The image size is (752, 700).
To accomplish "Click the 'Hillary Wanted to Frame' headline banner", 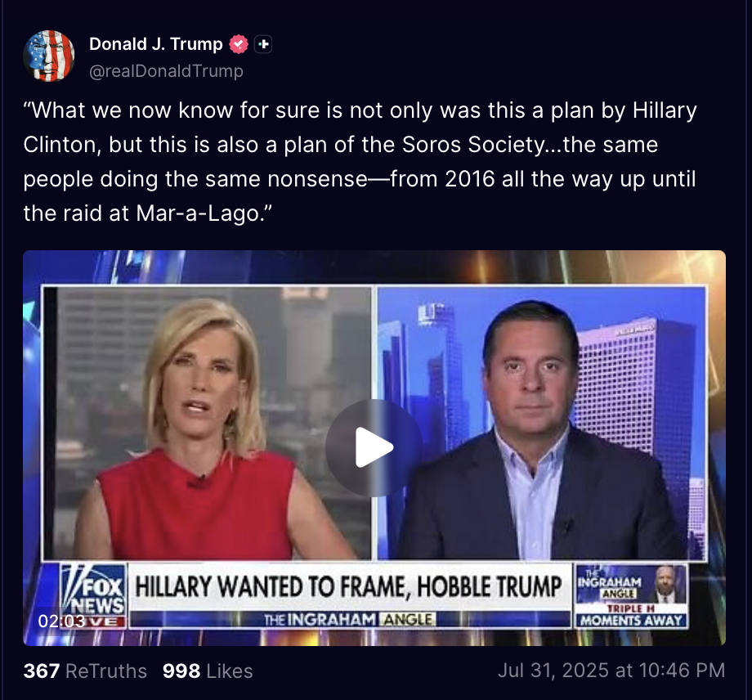I will (349, 587).
